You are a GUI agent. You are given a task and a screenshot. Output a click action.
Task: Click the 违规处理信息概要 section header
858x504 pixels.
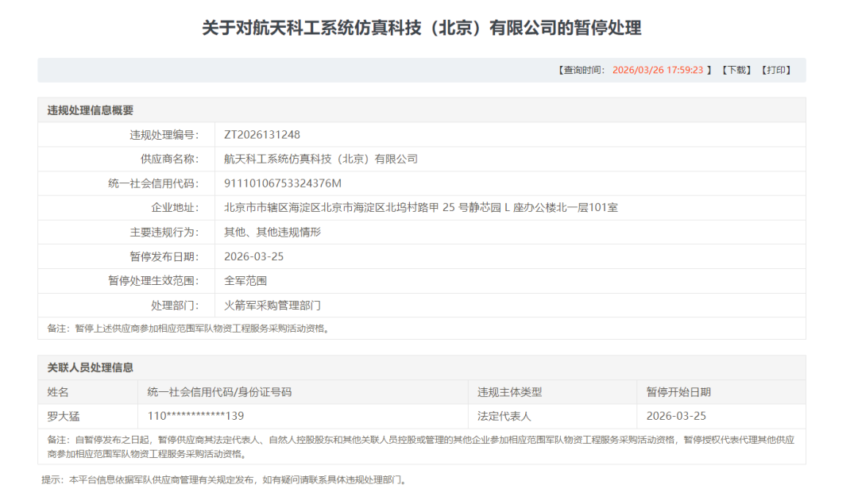[91, 110]
